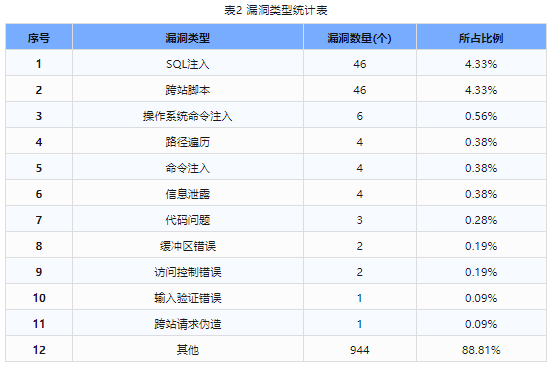Select the count 4 for 信息泄露
Viewport: 550px width, 366px height.
point(360,194)
